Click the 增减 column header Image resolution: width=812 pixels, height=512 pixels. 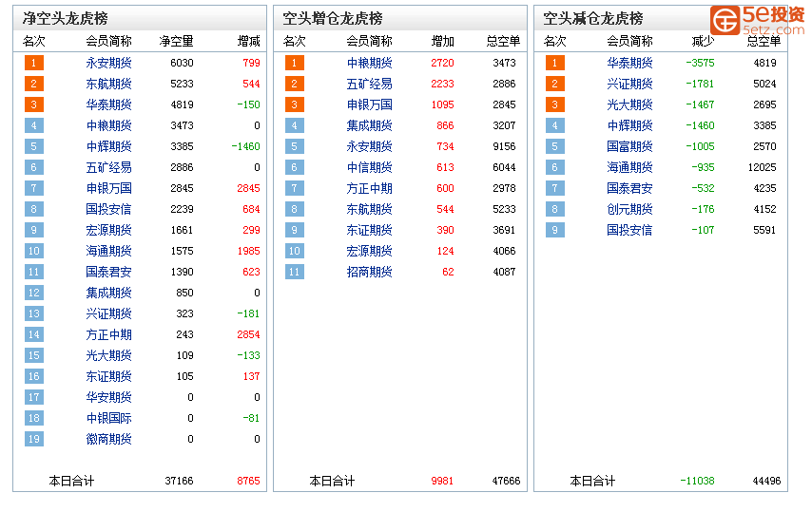pyautogui.click(x=248, y=42)
